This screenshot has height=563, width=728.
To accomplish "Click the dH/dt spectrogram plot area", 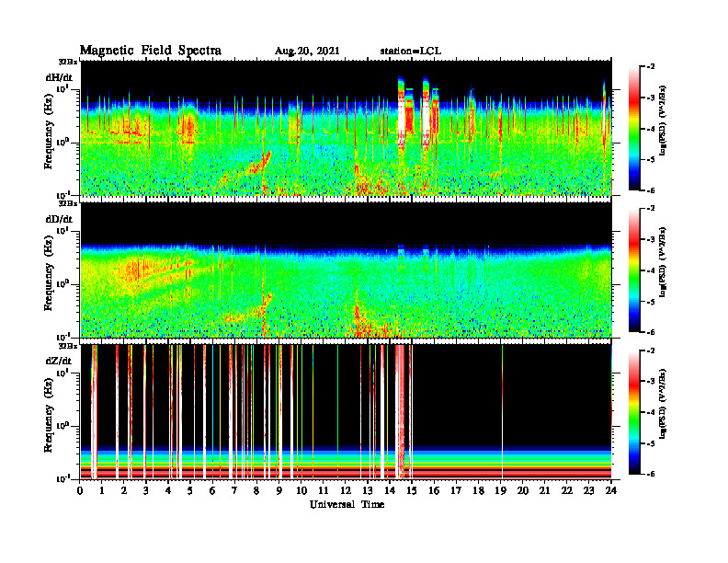I will coord(347,128).
